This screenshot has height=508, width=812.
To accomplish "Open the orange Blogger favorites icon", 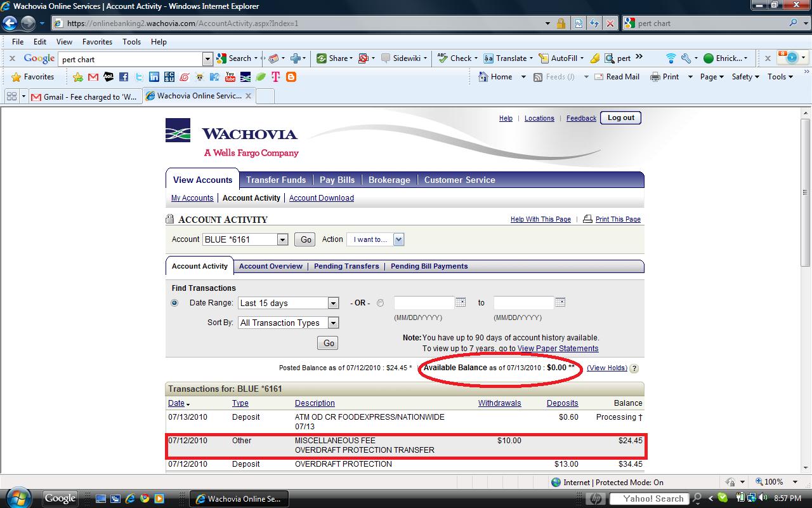I will (x=291, y=77).
